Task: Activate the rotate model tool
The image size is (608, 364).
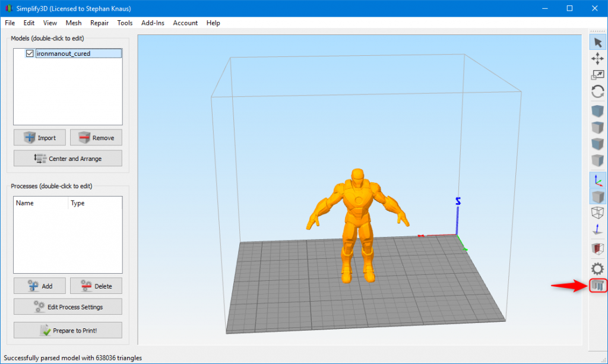Action: [598, 91]
